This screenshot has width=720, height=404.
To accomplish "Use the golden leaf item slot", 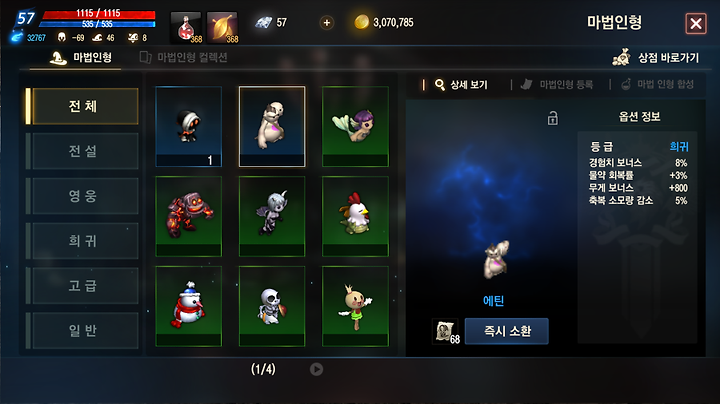I will pyautogui.click(x=222, y=28).
